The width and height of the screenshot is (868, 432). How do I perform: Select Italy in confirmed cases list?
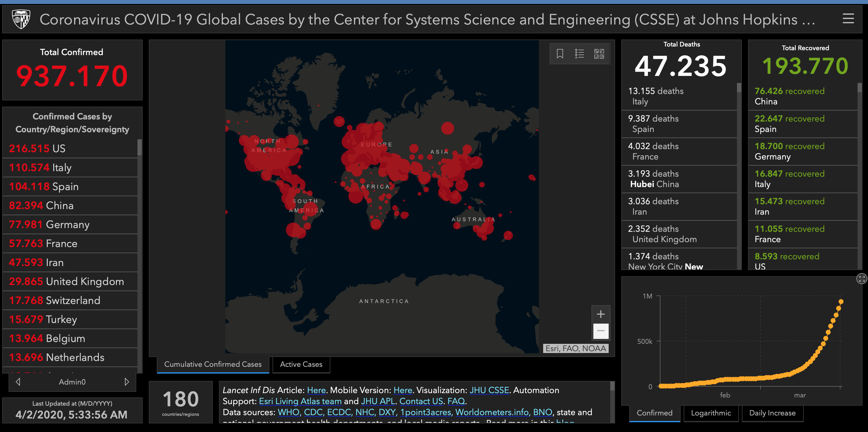(x=70, y=167)
